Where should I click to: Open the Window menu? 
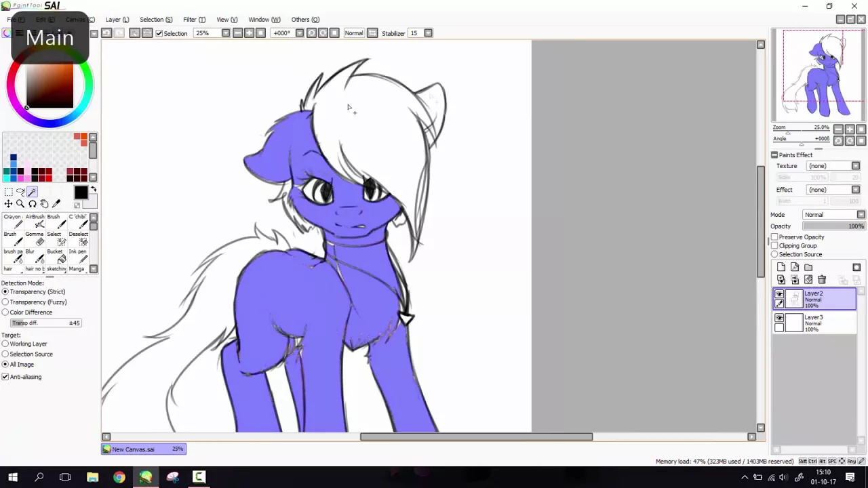[264, 20]
